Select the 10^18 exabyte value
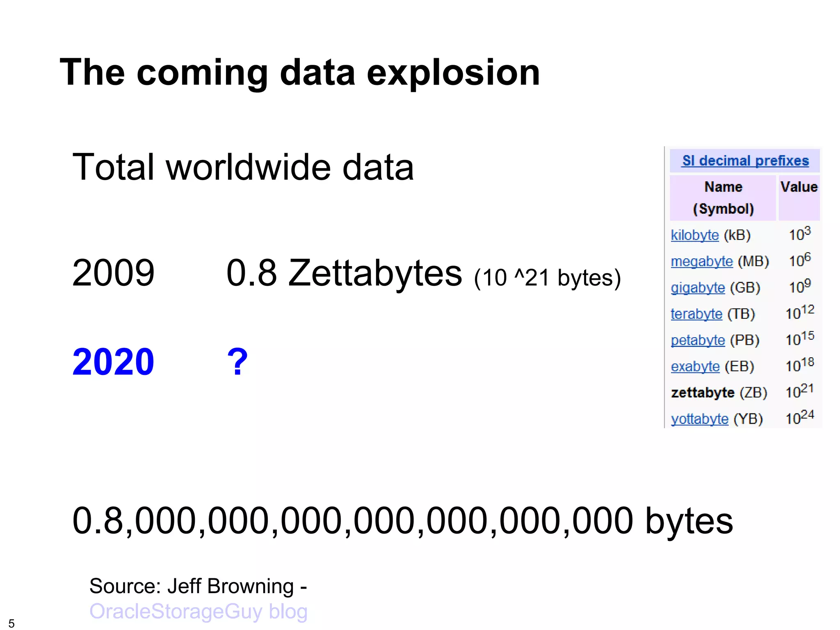This screenshot has width=840, height=630. (799, 365)
